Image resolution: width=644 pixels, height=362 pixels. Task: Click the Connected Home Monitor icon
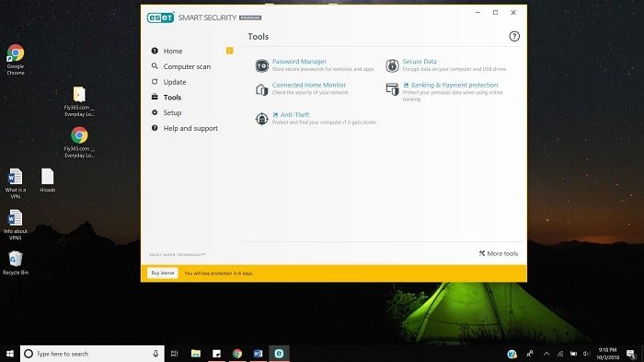tap(261, 89)
